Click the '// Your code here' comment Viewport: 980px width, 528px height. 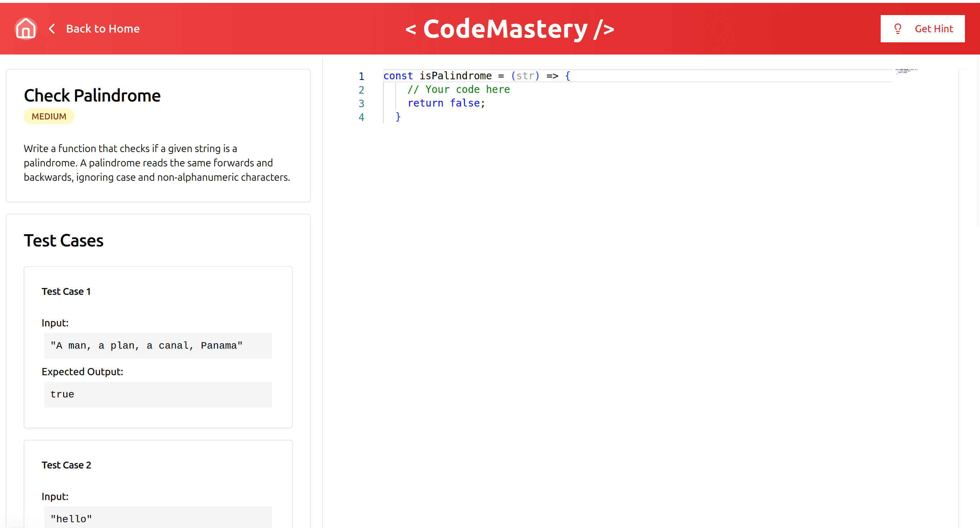tap(458, 89)
